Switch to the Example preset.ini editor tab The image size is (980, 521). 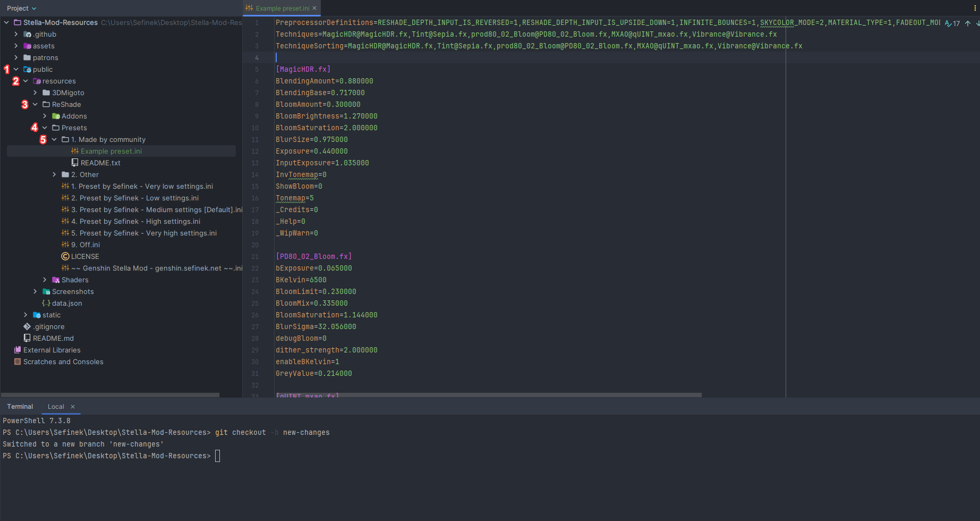coord(282,8)
